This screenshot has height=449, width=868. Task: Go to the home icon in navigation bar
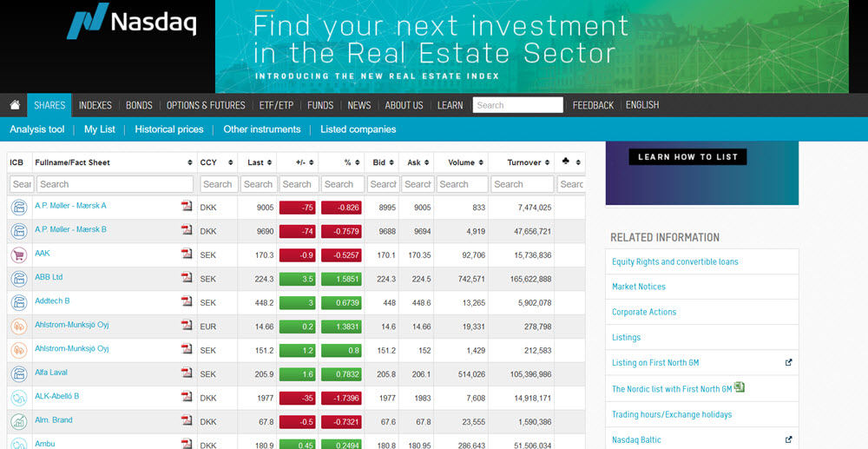coord(15,105)
